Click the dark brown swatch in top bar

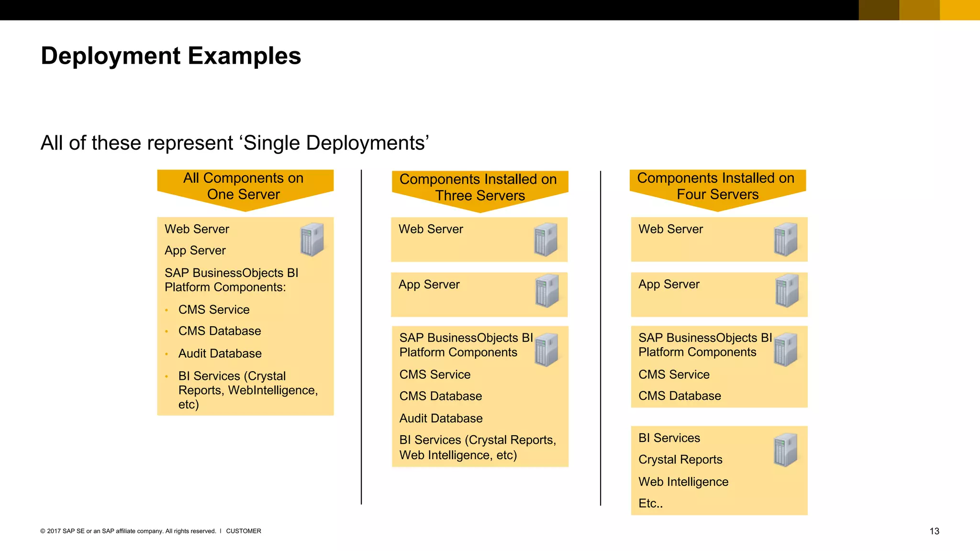(x=879, y=10)
